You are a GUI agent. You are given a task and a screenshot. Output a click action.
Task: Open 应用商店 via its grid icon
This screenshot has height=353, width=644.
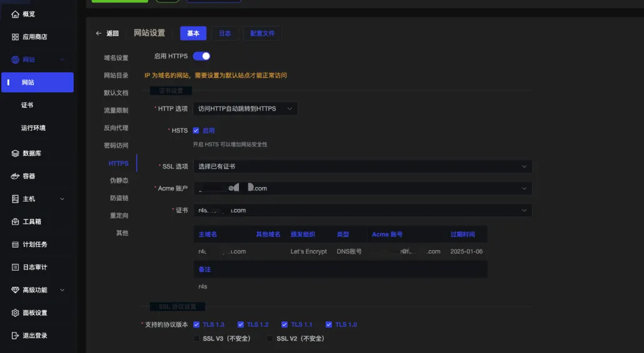coord(16,37)
